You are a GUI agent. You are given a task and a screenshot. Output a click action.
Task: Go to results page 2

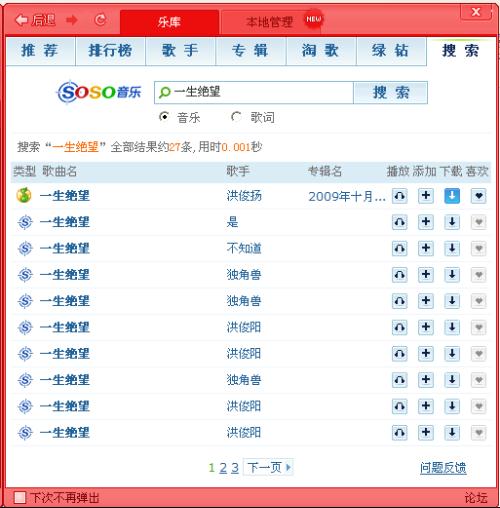(x=223, y=468)
